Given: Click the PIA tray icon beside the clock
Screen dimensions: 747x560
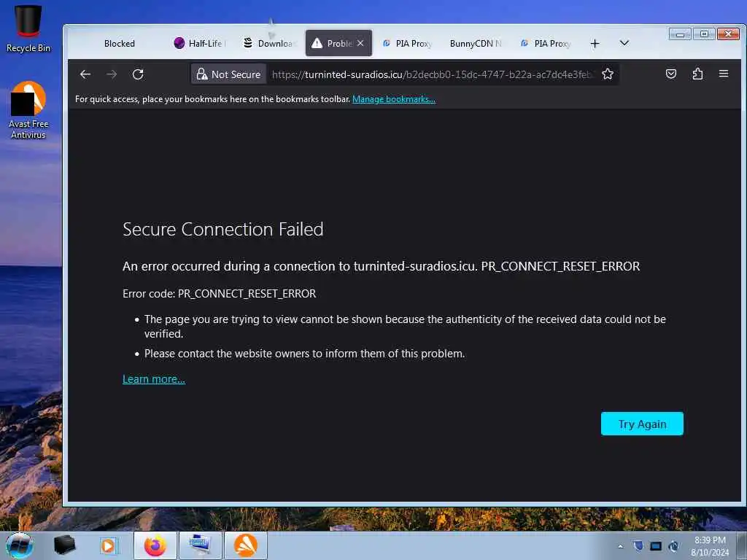Looking at the screenshot, I should click(x=673, y=545).
